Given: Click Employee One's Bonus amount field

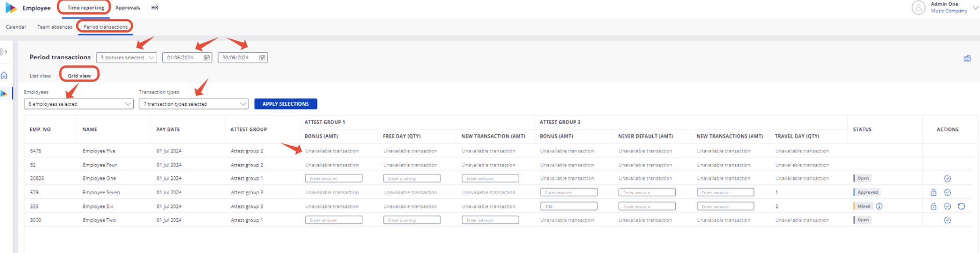Looking at the screenshot, I should pyautogui.click(x=334, y=178).
